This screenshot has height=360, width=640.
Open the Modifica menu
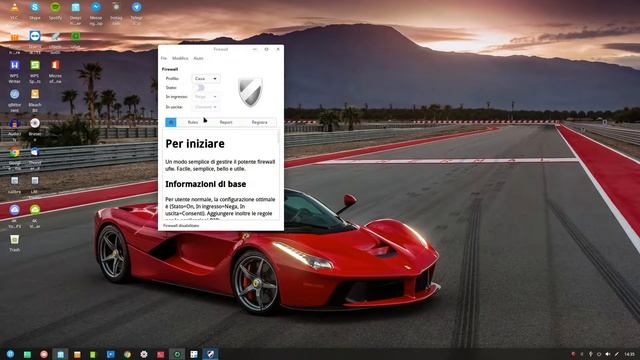(180, 58)
